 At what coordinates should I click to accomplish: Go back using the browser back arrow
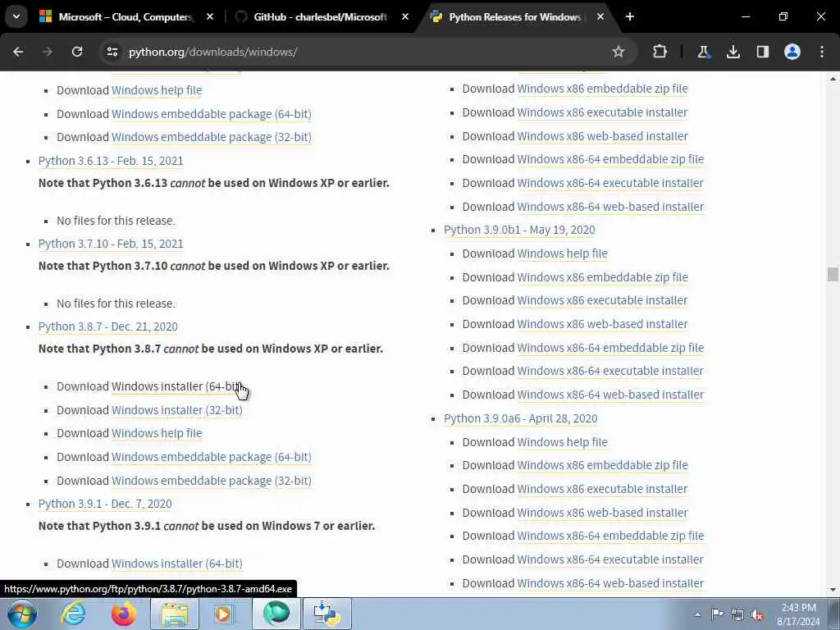pos(18,52)
